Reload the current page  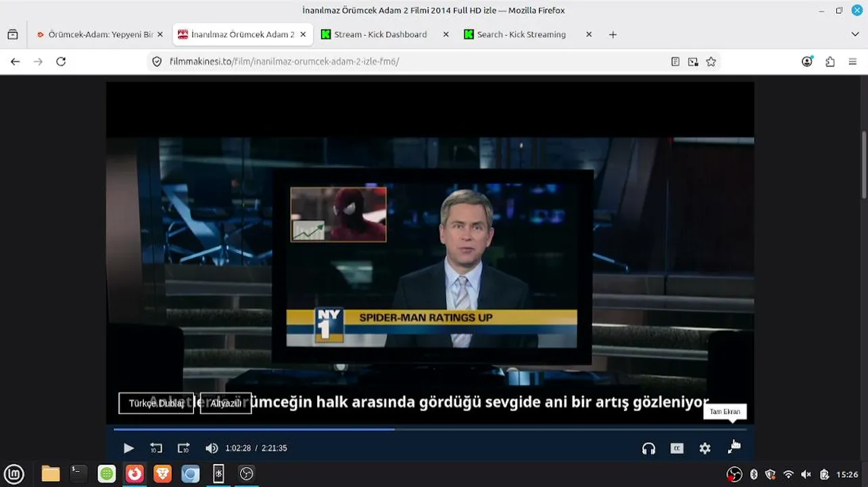[x=61, y=62]
